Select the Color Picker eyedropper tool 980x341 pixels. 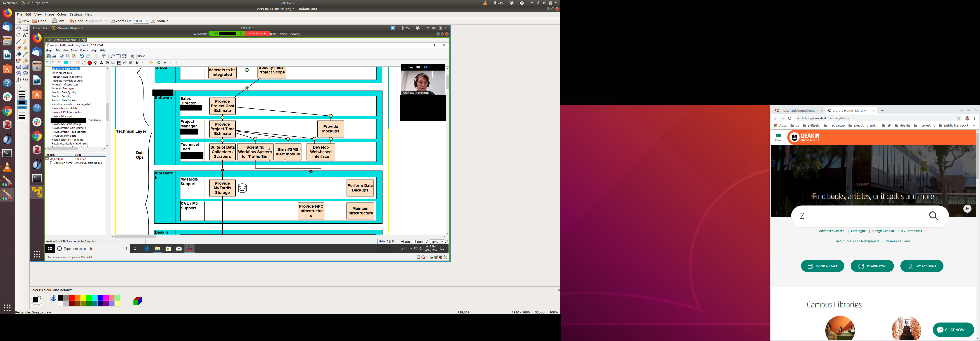click(x=26, y=54)
